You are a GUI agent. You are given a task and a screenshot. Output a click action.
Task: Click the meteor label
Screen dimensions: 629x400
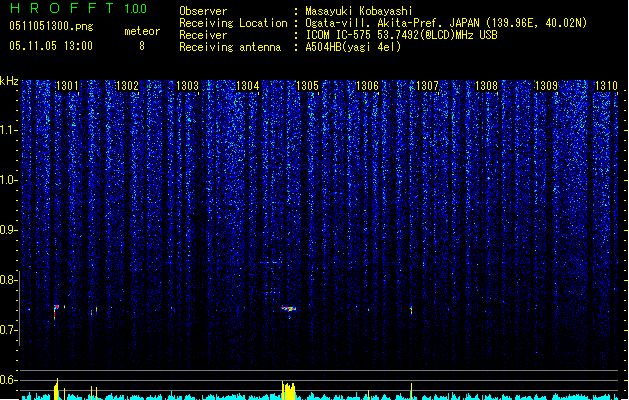pyautogui.click(x=142, y=31)
